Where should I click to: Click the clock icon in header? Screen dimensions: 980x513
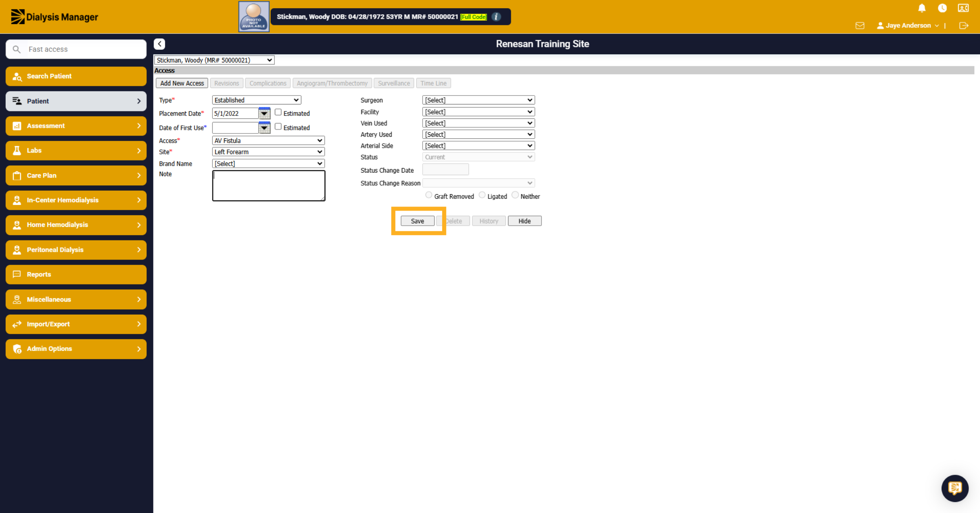coord(942,8)
